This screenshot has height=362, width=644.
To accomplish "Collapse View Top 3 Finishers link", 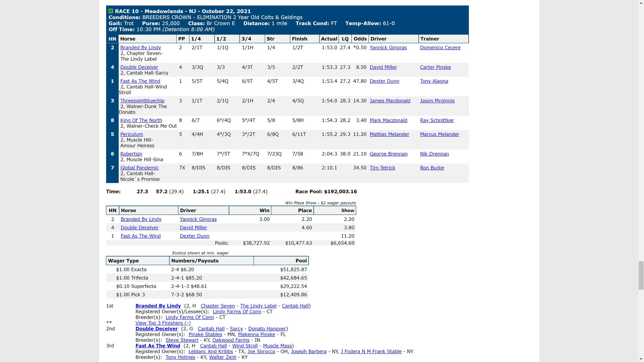I will (163, 323).
